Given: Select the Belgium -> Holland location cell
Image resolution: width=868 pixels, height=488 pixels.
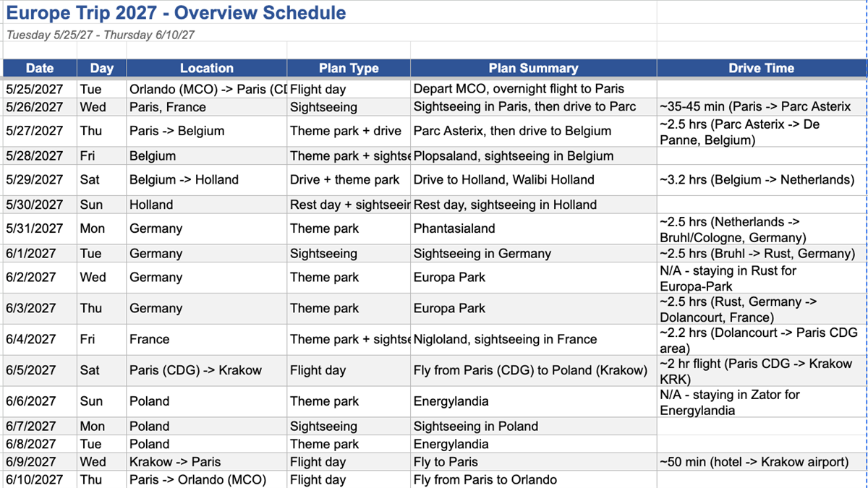Looking at the screenshot, I should (x=207, y=180).
